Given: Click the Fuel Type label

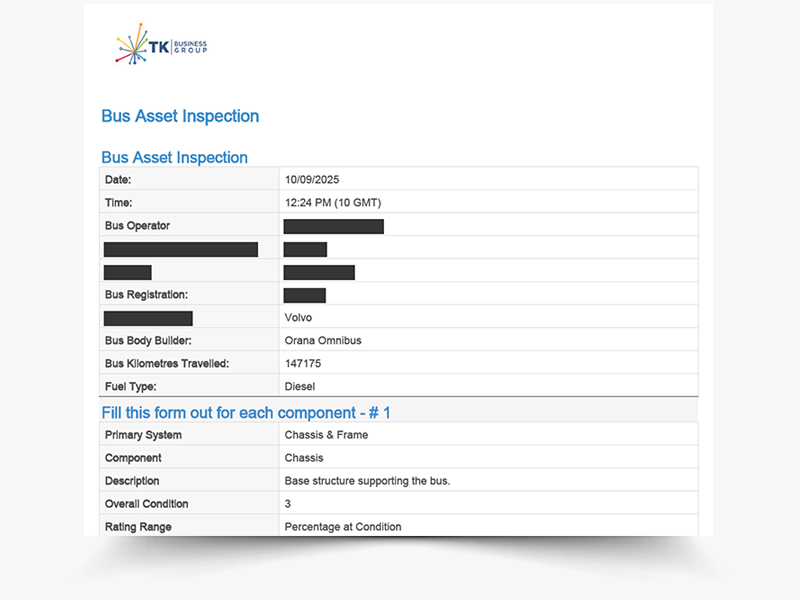Looking at the screenshot, I should coord(131,386).
